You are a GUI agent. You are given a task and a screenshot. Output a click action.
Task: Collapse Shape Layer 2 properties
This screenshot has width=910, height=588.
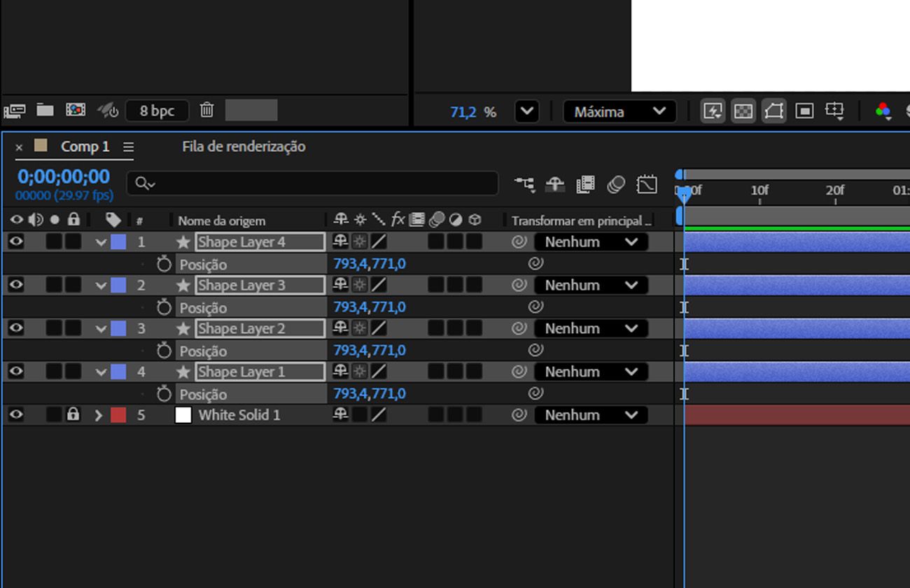click(x=101, y=329)
